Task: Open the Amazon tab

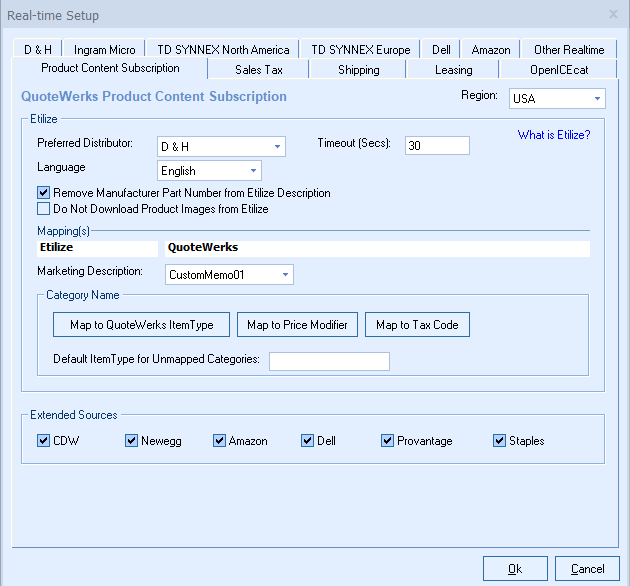Action: (x=491, y=49)
